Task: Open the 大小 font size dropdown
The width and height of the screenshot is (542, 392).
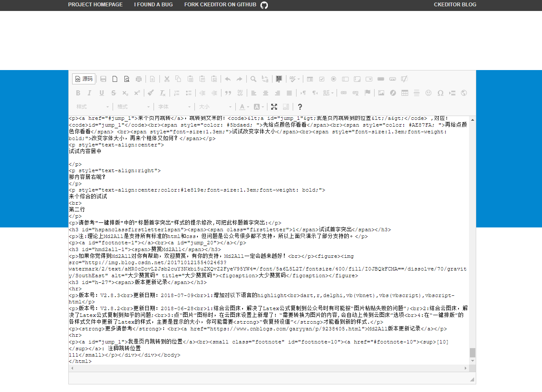Action: point(215,107)
